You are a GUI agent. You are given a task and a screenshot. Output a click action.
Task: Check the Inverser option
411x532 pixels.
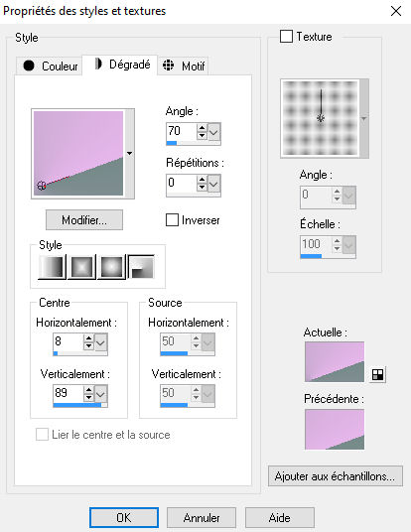172,220
